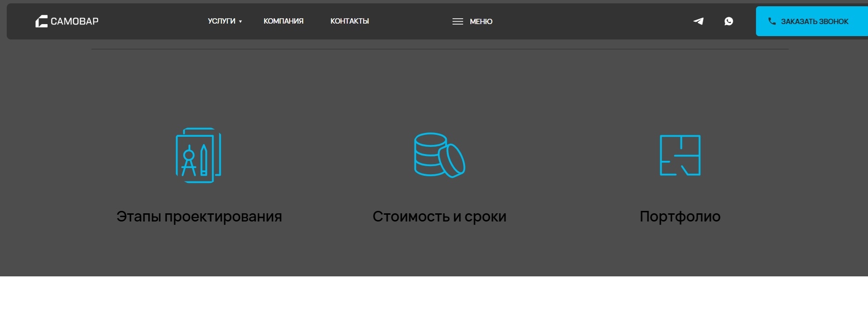Click the floor plan portfolio icon
This screenshot has height=312, width=868.
[x=680, y=155]
